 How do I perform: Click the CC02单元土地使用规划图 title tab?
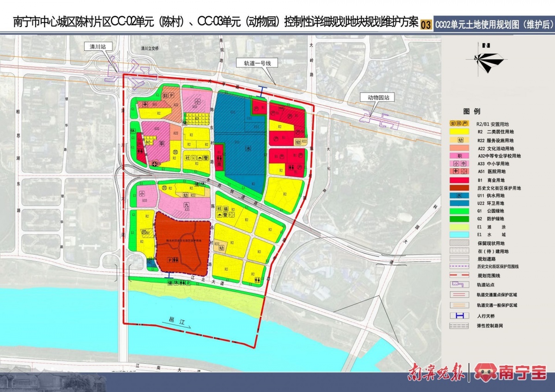(x=494, y=25)
